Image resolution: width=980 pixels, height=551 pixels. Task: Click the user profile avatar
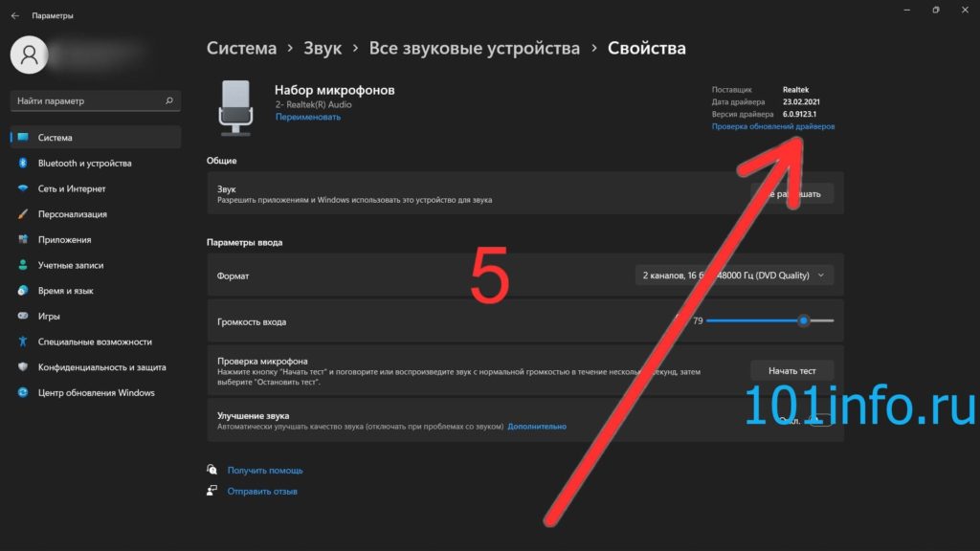point(29,55)
